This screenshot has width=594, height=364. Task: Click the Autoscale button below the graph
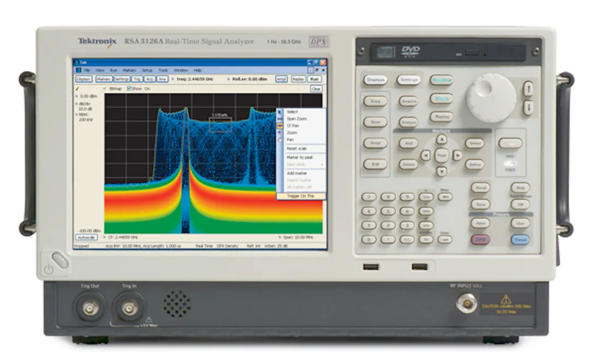(86, 237)
